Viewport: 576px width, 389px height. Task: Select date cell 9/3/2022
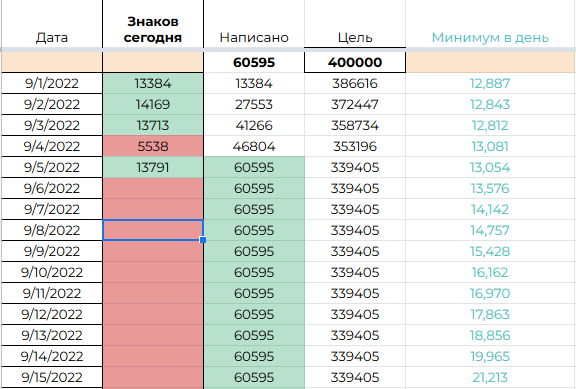point(52,125)
